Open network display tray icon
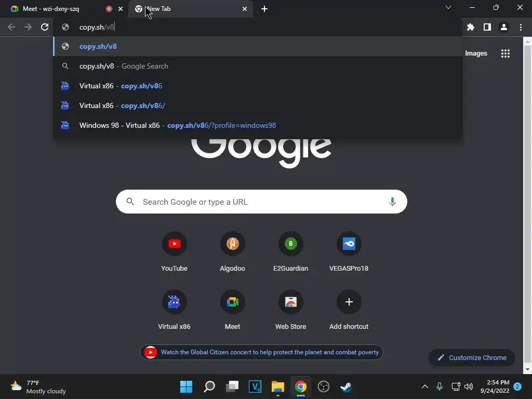The height and width of the screenshot is (399, 532). tap(456, 387)
